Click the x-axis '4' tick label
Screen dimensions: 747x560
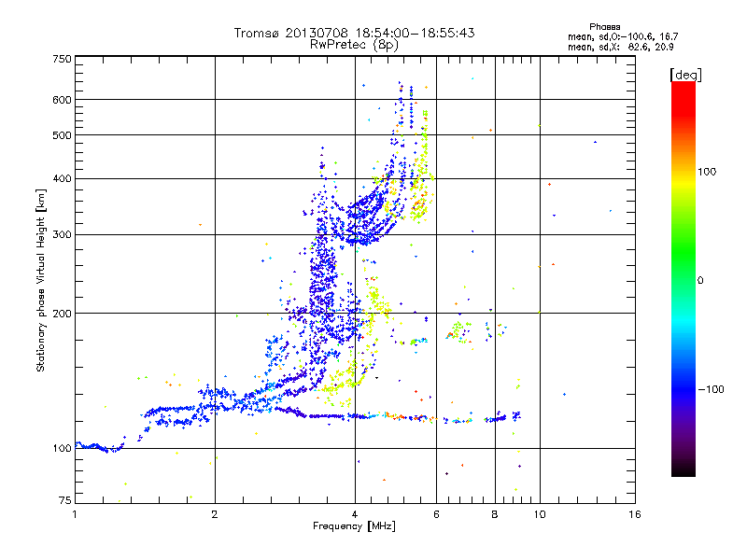coord(355,514)
